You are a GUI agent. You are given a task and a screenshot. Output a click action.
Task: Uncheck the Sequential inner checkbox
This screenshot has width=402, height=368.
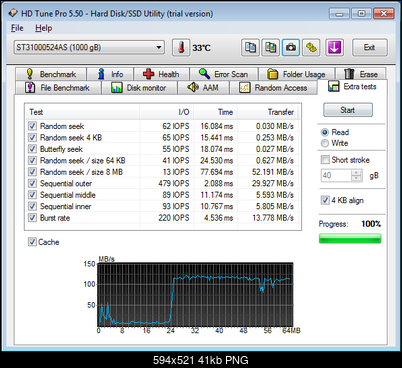click(x=32, y=206)
